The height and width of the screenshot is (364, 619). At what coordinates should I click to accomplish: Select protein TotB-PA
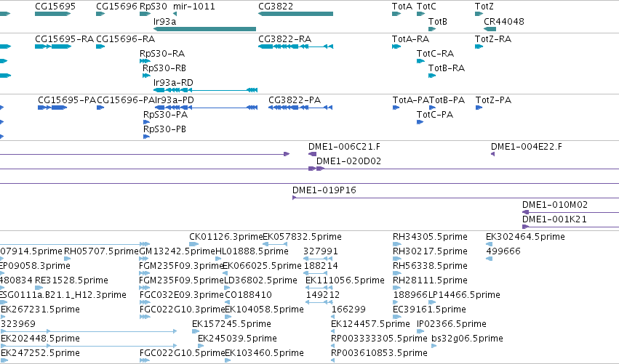[447, 100]
